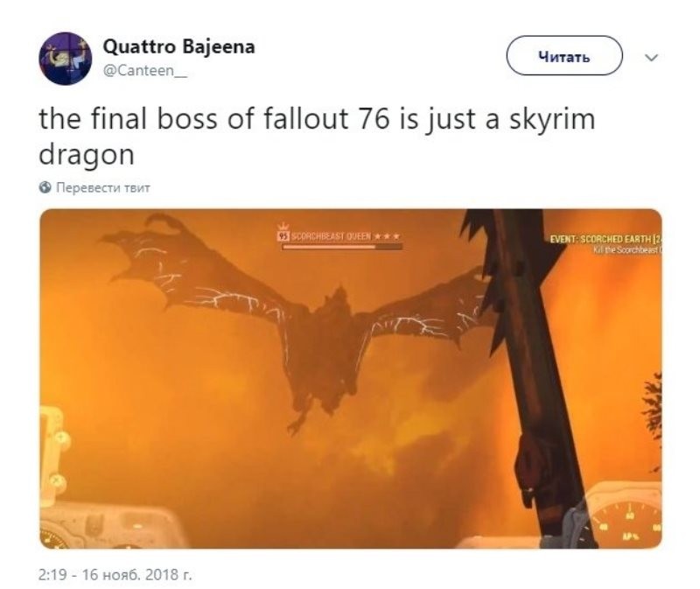Click the globe icon beside Перевести твит
Image resolution: width=700 pixels, height=589 pixels.
tap(45, 187)
